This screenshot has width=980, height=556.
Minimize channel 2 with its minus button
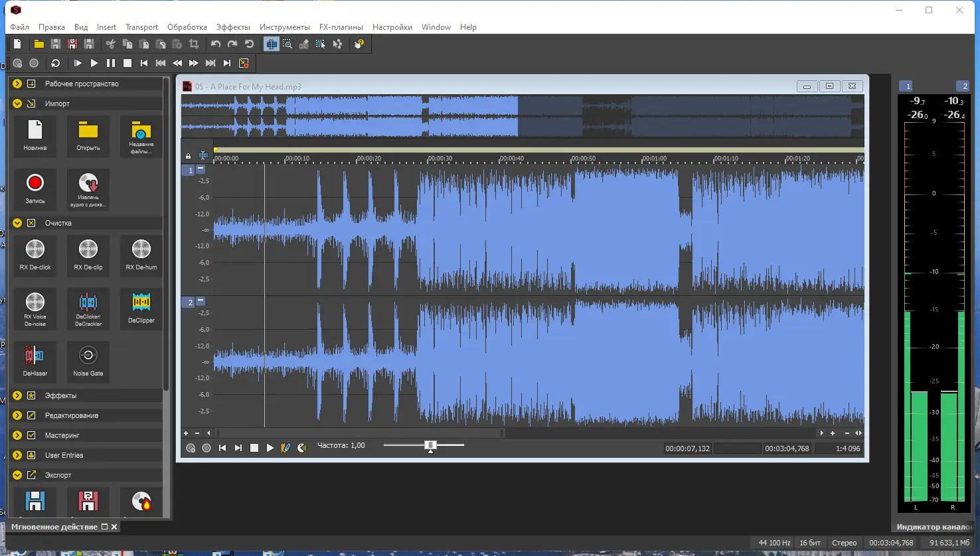[201, 301]
